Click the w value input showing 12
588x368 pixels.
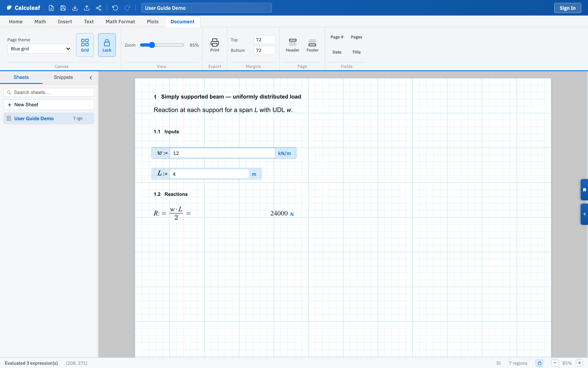(x=222, y=153)
